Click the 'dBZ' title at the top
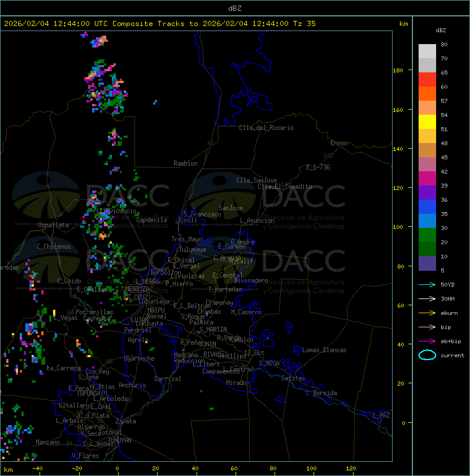This screenshot has width=470, height=476. pos(235,8)
